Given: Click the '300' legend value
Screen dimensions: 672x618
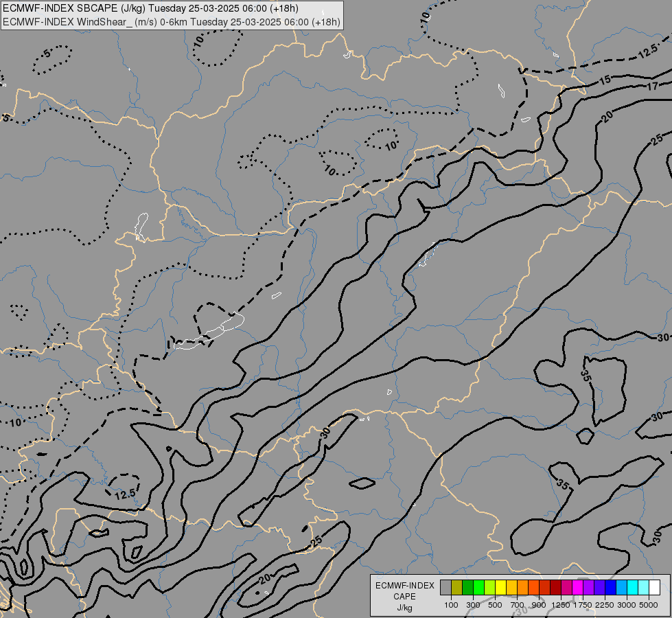Looking at the screenshot, I should tap(473, 605).
